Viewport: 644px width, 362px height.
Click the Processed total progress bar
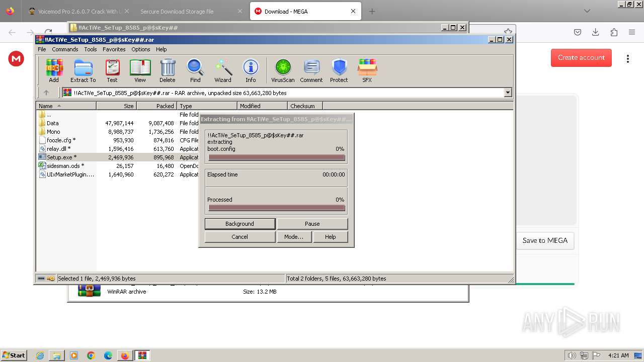click(277, 208)
